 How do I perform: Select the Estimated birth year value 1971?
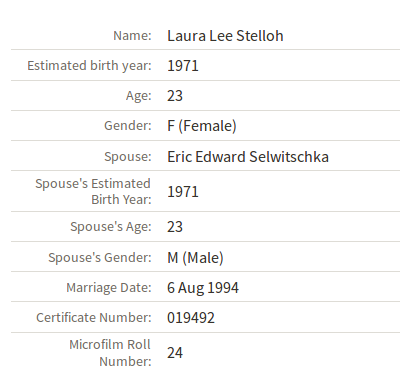pos(183,66)
